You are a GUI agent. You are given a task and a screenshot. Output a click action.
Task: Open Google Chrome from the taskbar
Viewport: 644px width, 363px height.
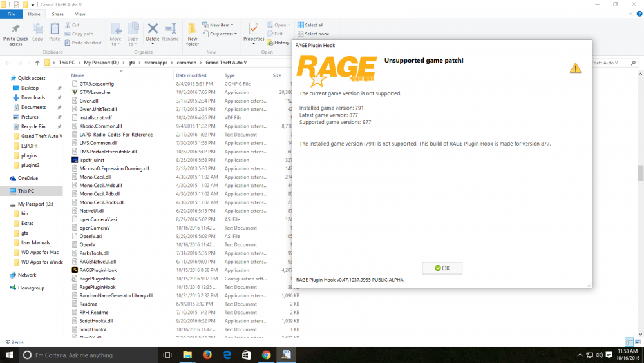pos(266,355)
